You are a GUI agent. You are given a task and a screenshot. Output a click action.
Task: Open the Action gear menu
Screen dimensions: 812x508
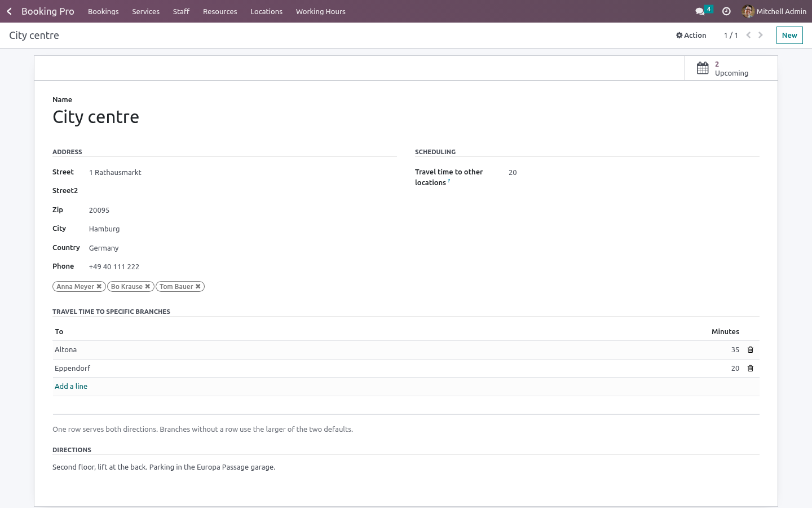point(691,35)
